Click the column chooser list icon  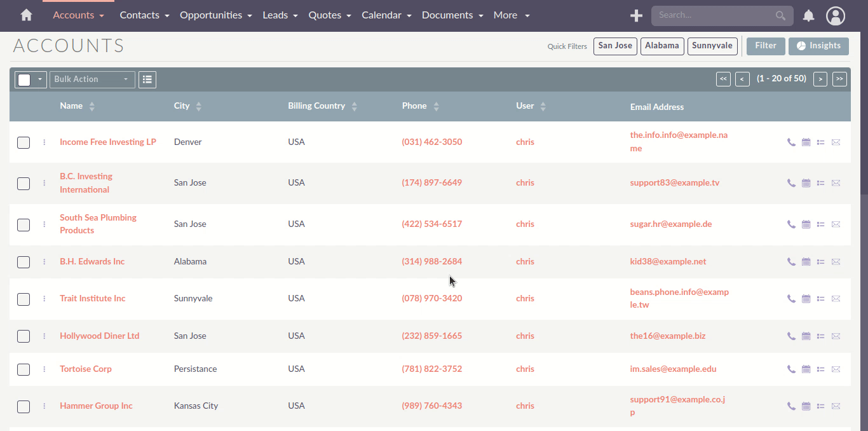pos(147,79)
